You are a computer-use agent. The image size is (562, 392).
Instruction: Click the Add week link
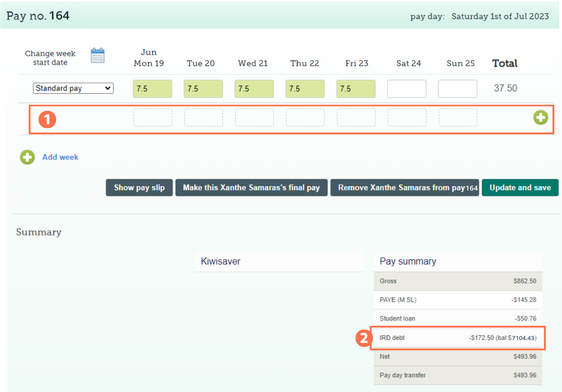click(x=60, y=157)
